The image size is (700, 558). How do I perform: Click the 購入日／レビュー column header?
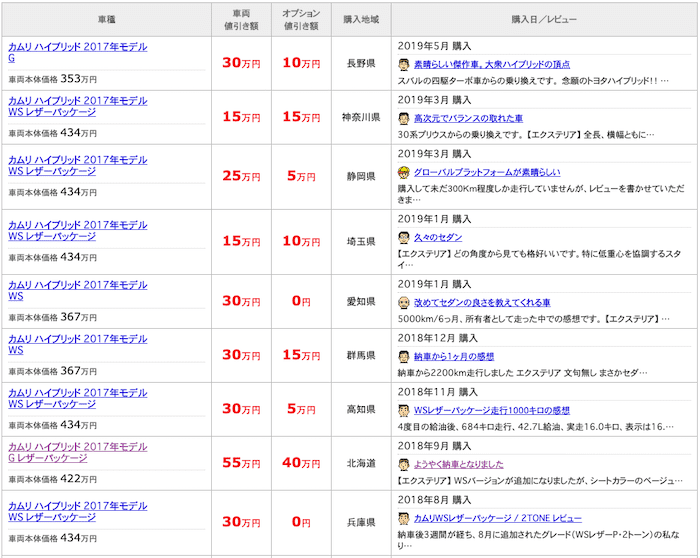(544, 20)
